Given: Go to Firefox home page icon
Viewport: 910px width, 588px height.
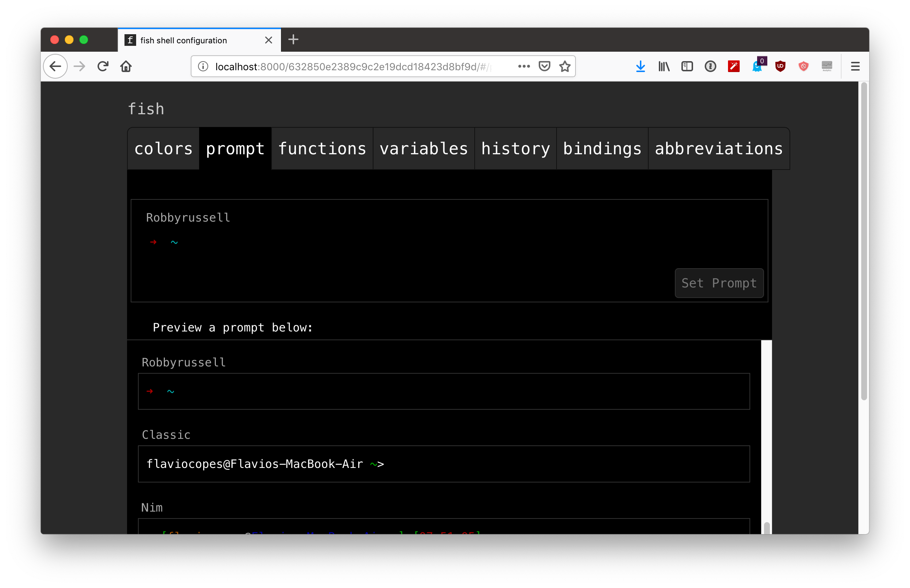Looking at the screenshot, I should [x=126, y=67].
